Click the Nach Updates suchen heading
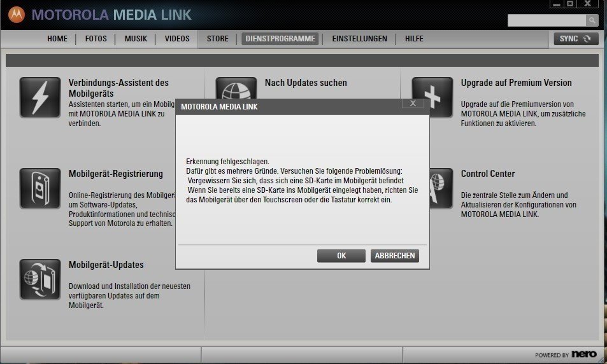 tap(306, 83)
